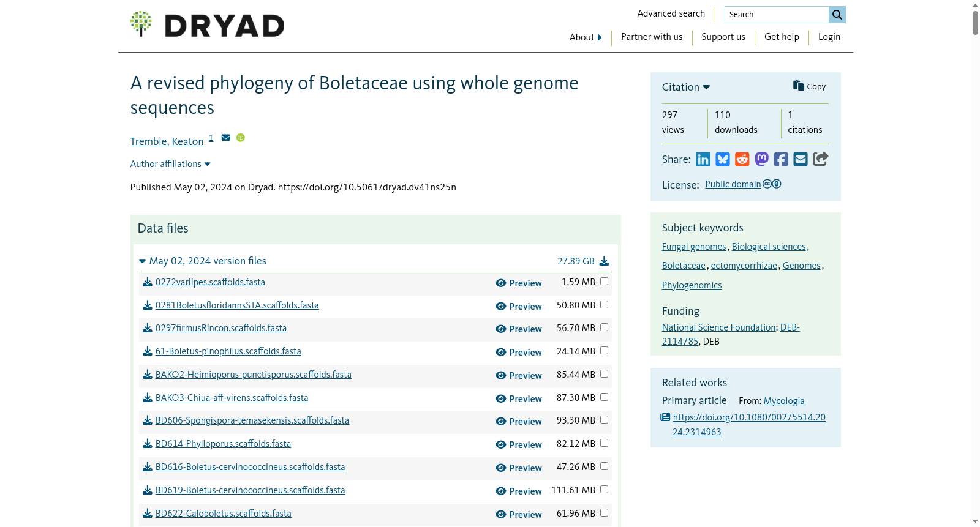This screenshot has width=980, height=527.
Task: Share dataset on LinkedIn
Action: coord(703,160)
